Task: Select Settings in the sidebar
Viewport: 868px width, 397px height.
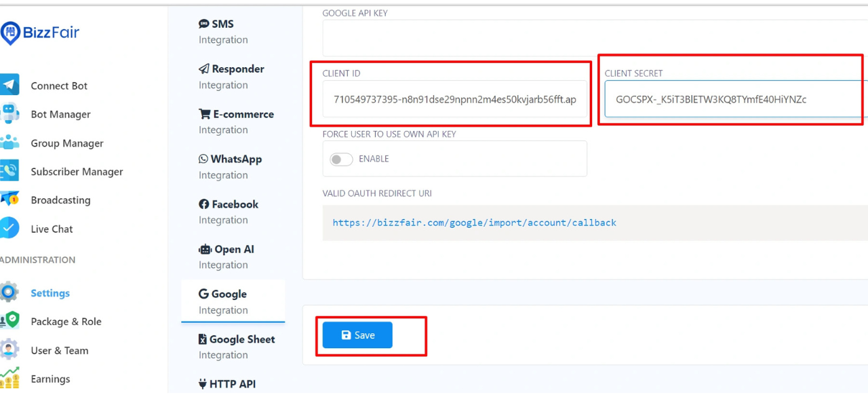Action: point(50,293)
